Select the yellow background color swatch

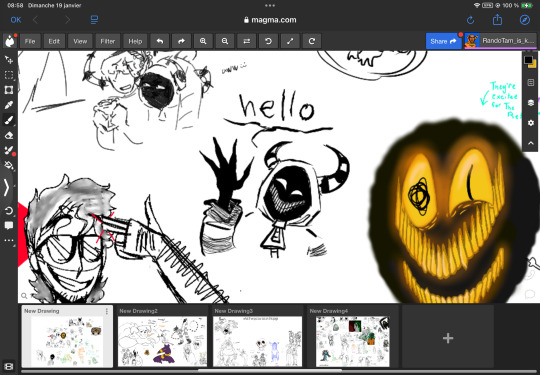pos(533,65)
